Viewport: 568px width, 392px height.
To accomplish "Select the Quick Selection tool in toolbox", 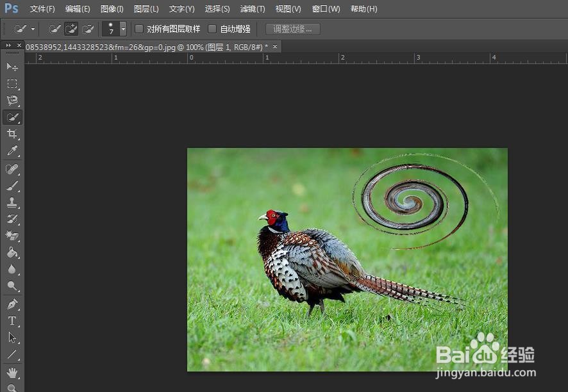I will tap(12, 117).
